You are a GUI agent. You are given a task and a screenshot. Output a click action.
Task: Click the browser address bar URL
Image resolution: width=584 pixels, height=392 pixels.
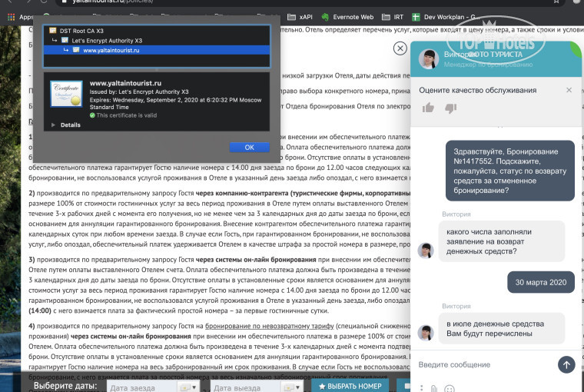click(x=113, y=2)
